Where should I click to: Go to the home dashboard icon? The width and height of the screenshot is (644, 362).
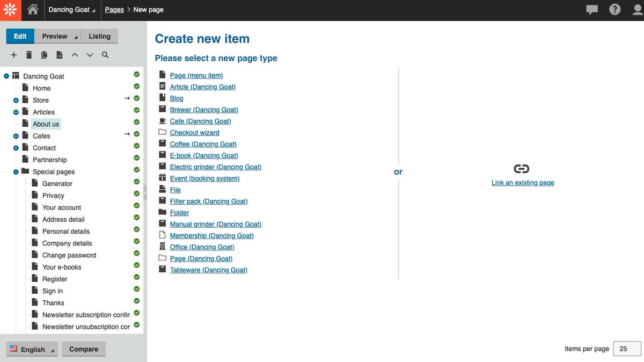(33, 9)
